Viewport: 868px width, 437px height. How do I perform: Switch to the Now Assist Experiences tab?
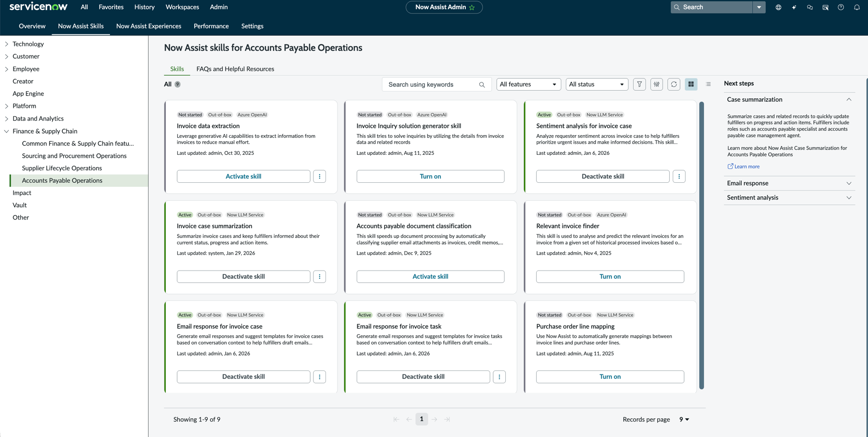click(x=149, y=26)
